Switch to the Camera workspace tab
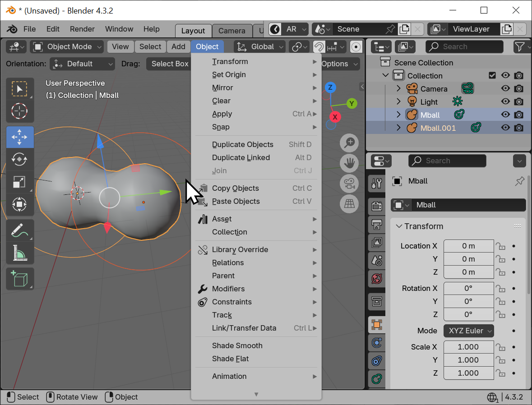 [x=232, y=31]
